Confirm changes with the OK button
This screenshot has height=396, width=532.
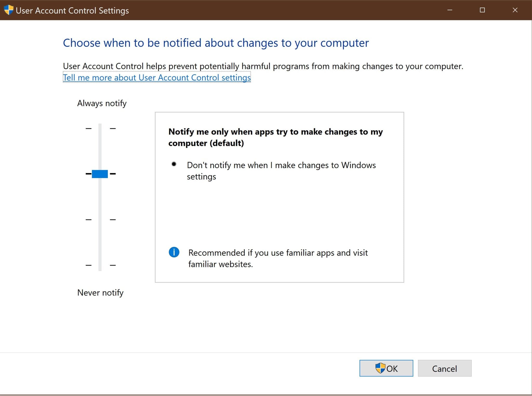tap(386, 368)
